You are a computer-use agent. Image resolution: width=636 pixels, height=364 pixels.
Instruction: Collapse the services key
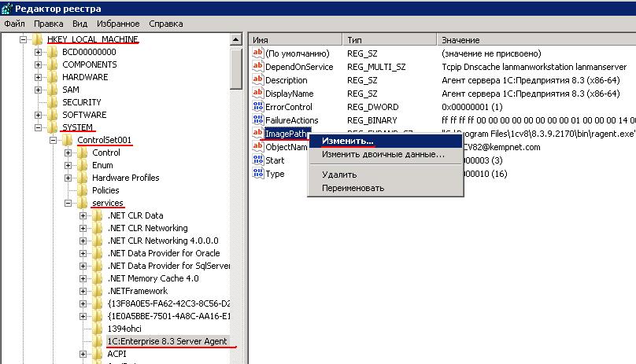(68, 203)
